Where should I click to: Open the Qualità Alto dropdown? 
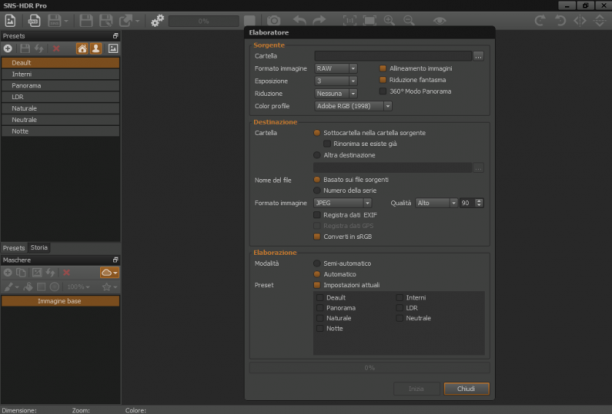click(436, 203)
